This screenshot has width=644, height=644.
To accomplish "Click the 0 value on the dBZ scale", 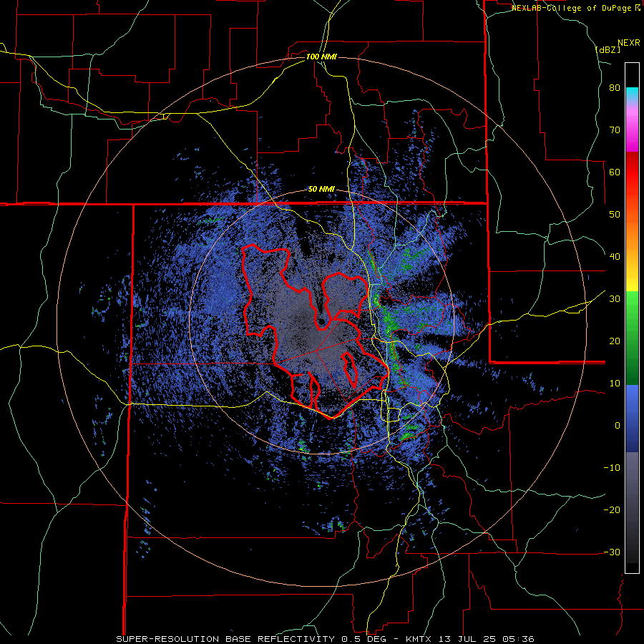I will click(x=618, y=426).
